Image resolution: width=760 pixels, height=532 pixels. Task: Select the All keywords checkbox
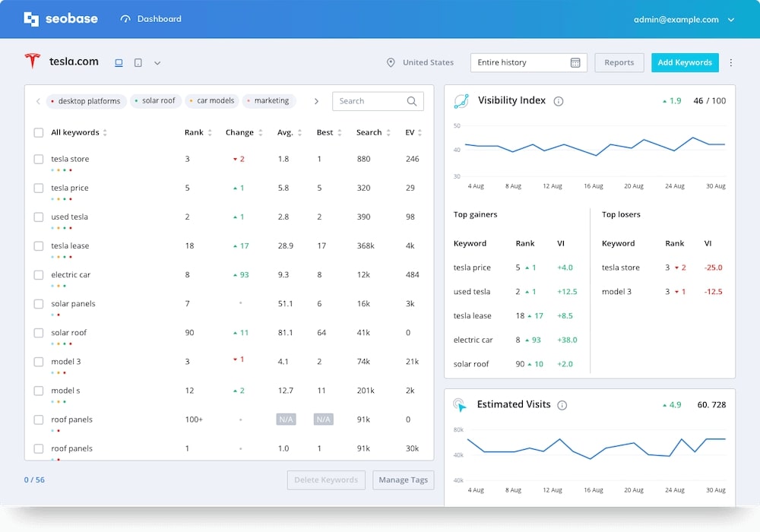[x=39, y=133]
